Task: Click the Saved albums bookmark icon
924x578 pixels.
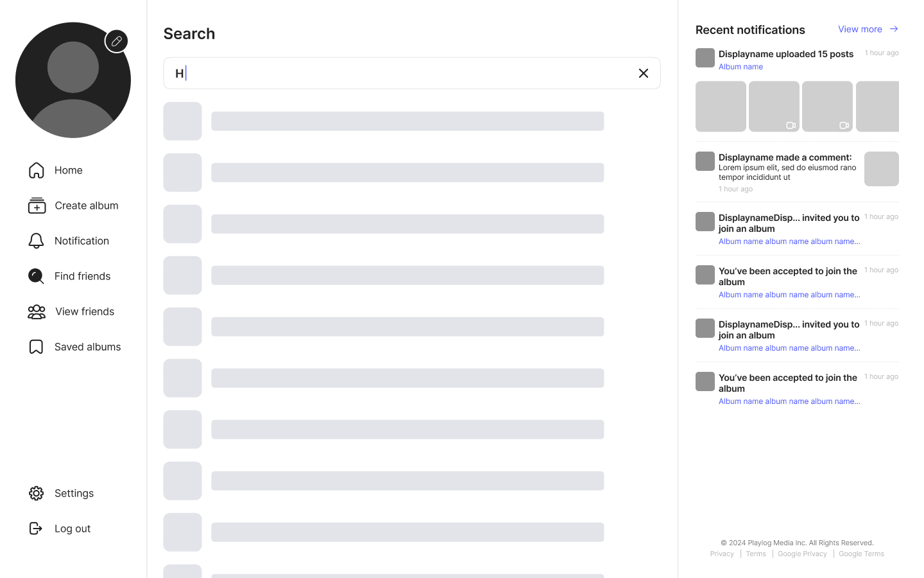Action: 37,347
